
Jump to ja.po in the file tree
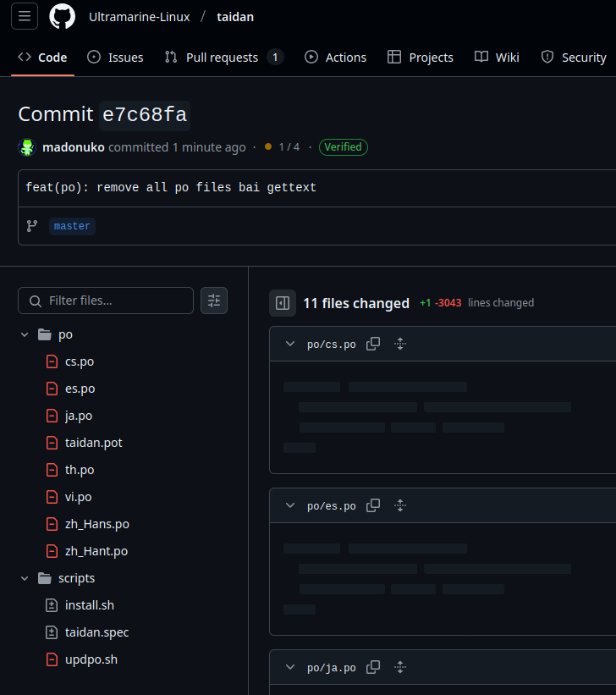pyautogui.click(x=79, y=416)
